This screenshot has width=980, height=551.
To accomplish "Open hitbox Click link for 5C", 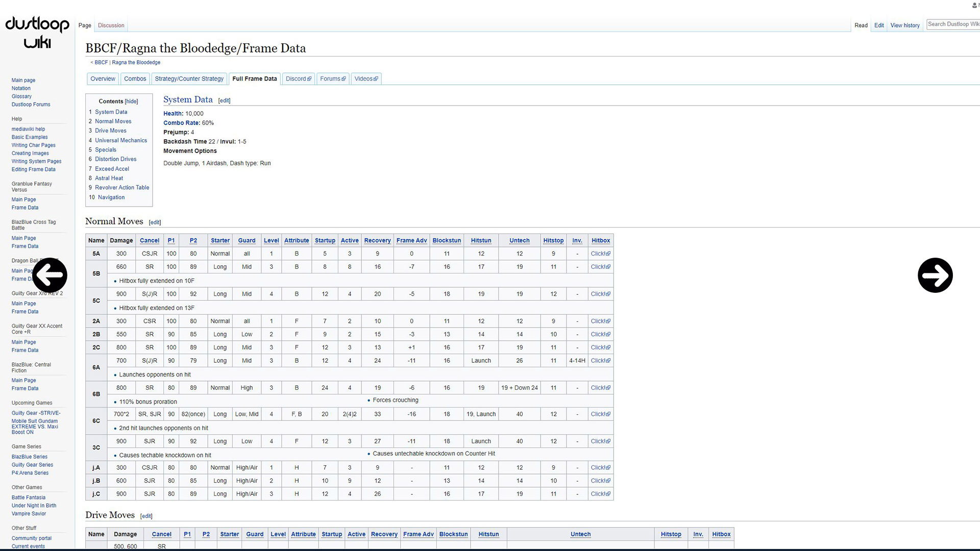I will [600, 294].
